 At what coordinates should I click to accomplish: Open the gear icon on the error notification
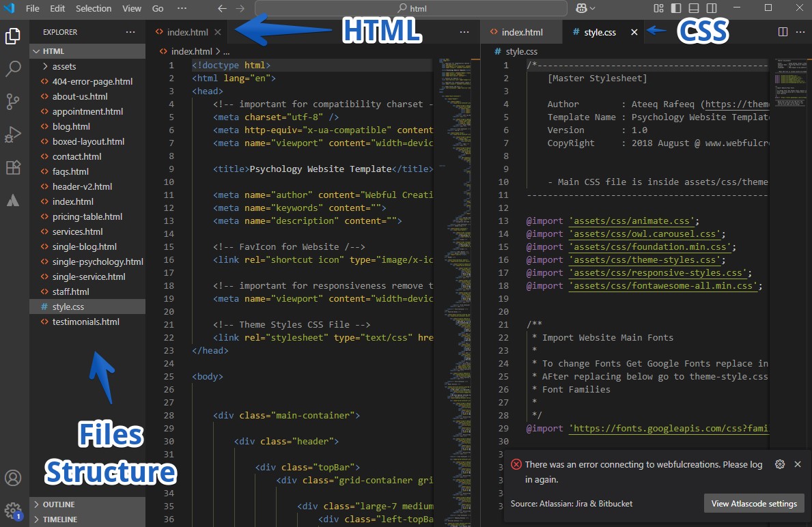[780, 464]
